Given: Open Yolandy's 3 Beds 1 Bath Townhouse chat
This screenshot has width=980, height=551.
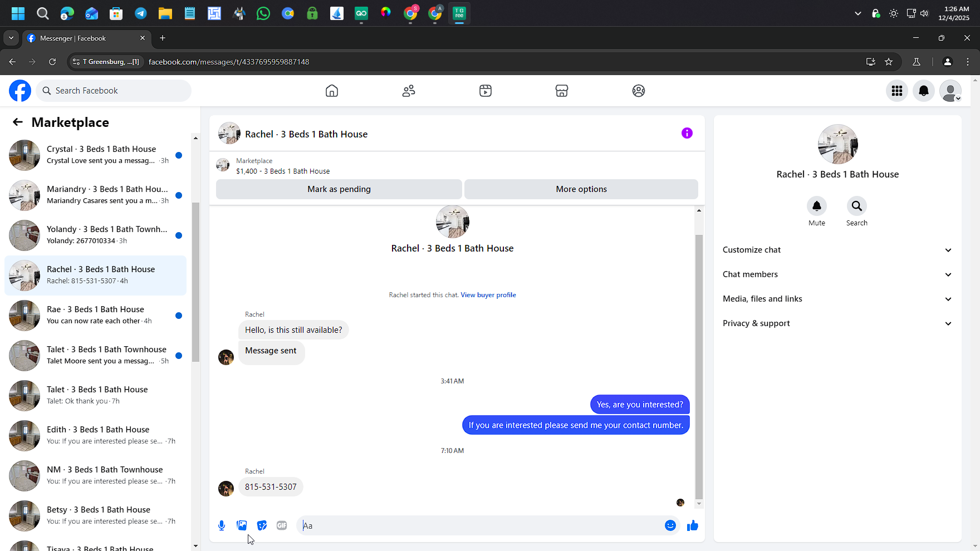Looking at the screenshot, I should click(x=96, y=235).
